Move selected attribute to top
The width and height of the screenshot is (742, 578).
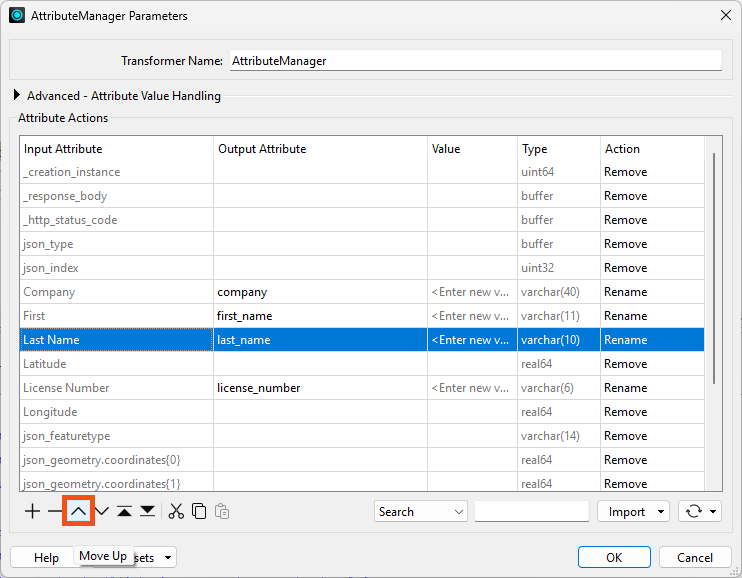124,511
